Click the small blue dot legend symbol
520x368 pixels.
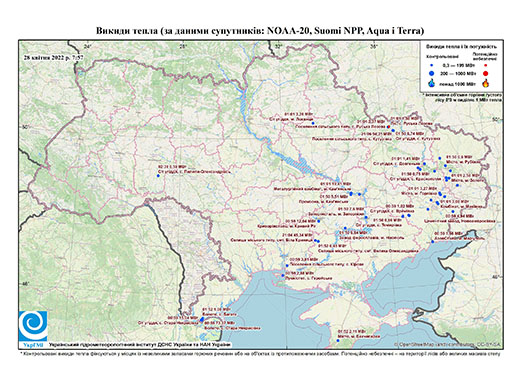tap(432, 65)
